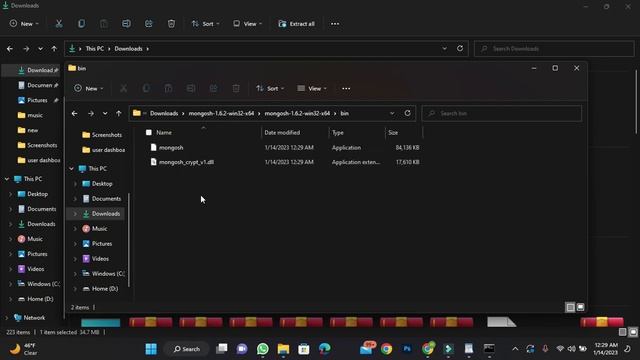Open recent locations chevron in bin window

(x=105, y=113)
